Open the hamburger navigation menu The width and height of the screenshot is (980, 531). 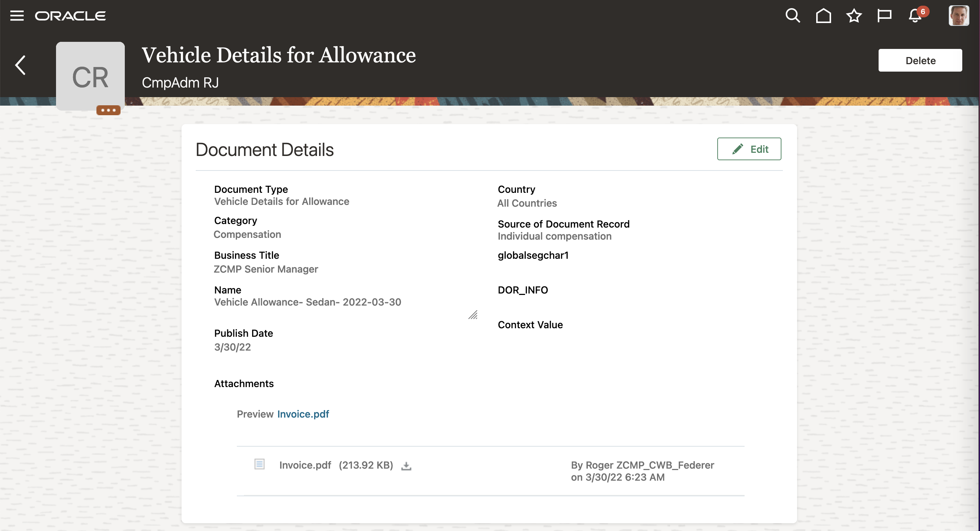tap(17, 16)
